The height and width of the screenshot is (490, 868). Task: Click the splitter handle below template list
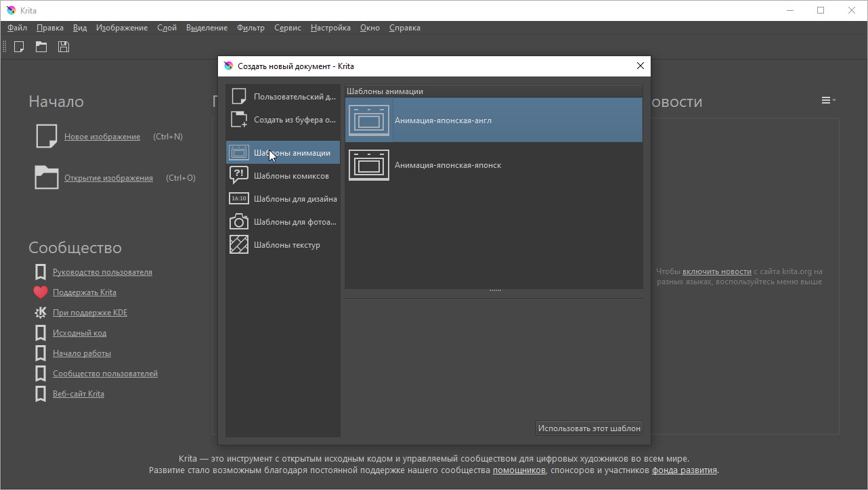point(494,291)
